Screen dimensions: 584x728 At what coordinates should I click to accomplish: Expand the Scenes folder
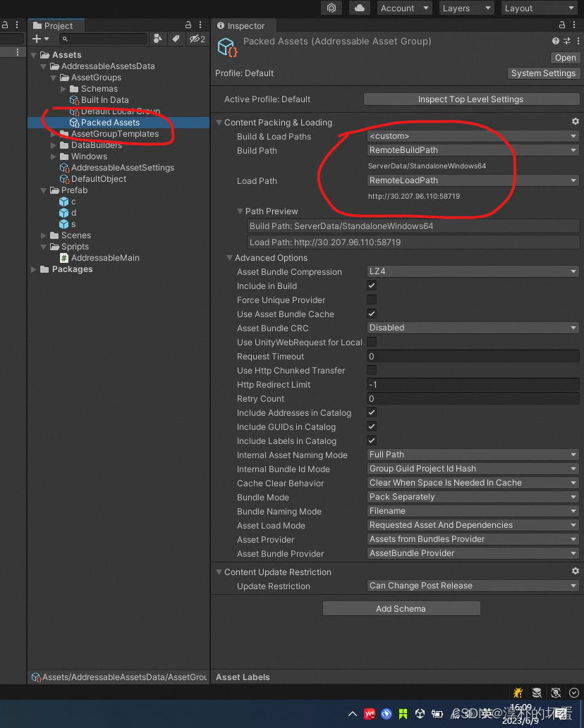44,235
